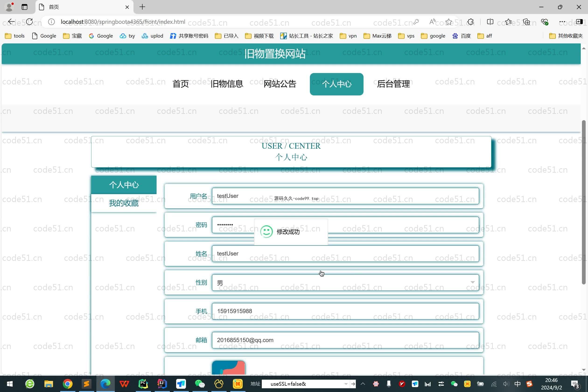Open WeChat from the taskbar

pyautogui.click(x=199, y=384)
